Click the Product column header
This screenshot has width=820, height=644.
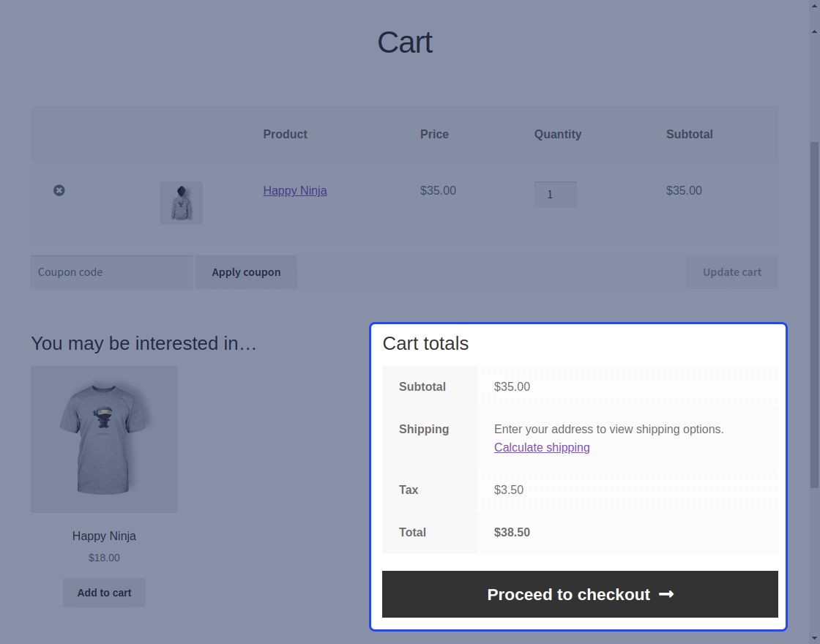click(x=285, y=134)
